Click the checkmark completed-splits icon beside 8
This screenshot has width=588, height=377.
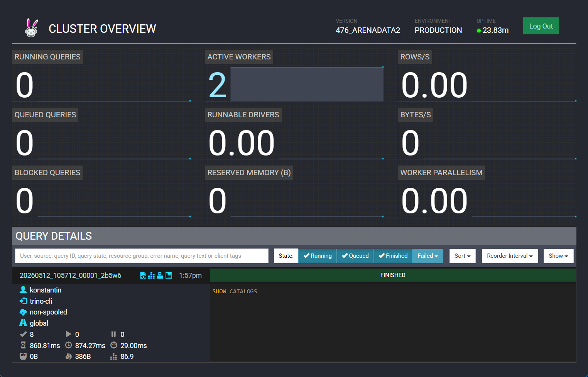click(x=23, y=334)
